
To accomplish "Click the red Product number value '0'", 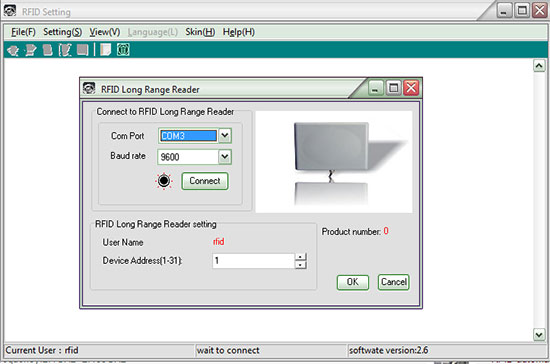I will (386, 231).
